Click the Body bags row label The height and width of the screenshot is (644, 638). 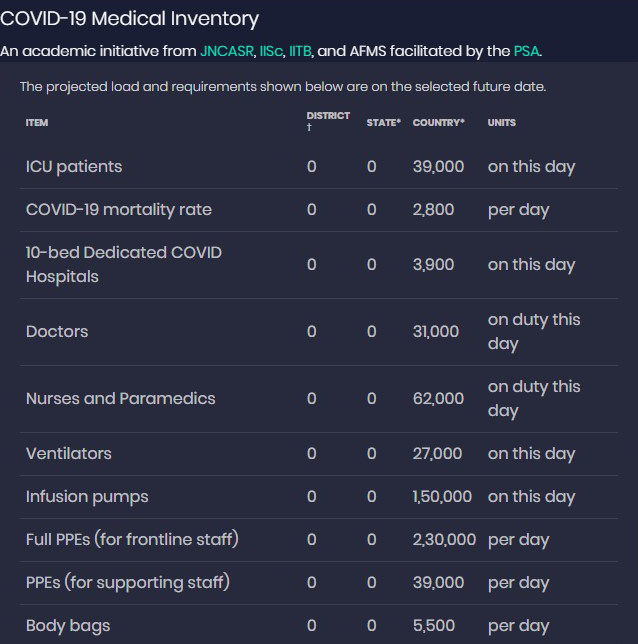point(68,625)
